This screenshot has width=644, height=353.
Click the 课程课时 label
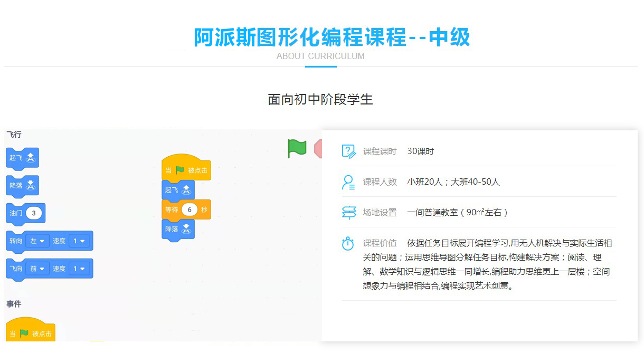380,151
